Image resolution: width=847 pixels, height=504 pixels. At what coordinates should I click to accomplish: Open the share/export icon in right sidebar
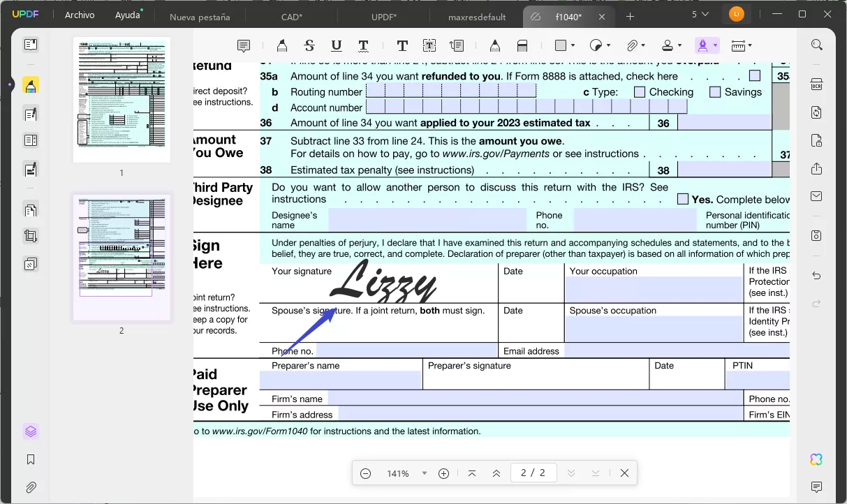point(816,169)
